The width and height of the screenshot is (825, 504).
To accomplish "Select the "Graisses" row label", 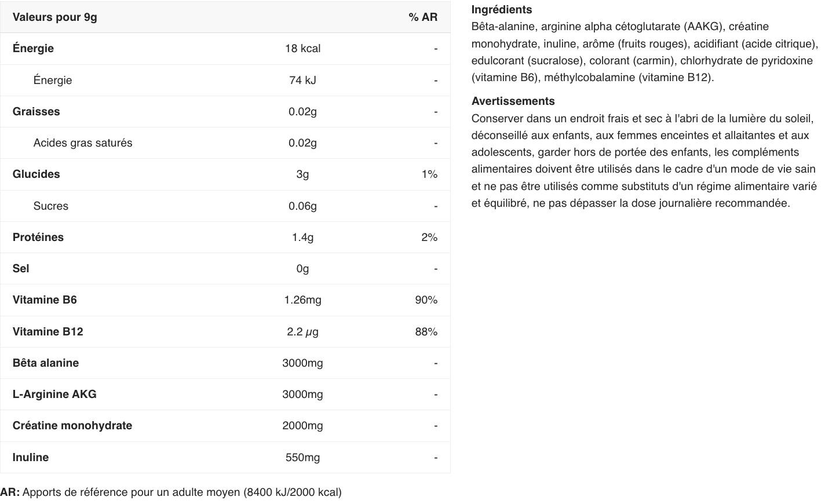I will click(x=36, y=112).
